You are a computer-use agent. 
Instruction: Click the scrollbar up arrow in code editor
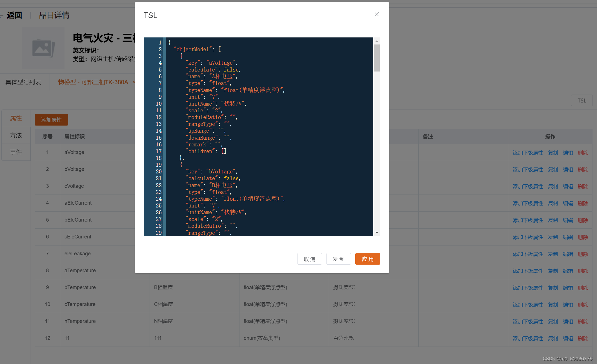(x=377, y=41)
